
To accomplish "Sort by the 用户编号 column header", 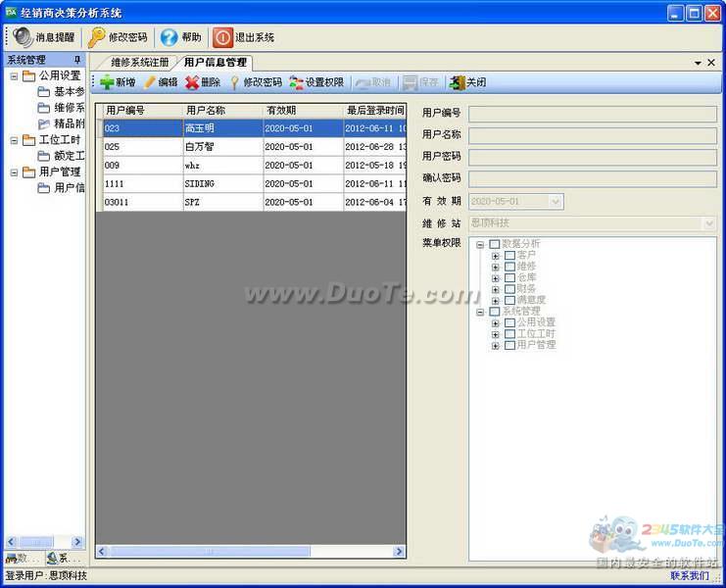I will 143,111.
